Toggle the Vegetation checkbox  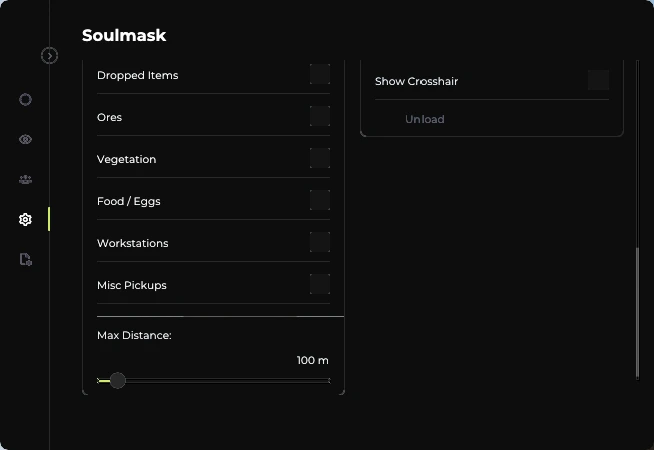tap(320, 158)
